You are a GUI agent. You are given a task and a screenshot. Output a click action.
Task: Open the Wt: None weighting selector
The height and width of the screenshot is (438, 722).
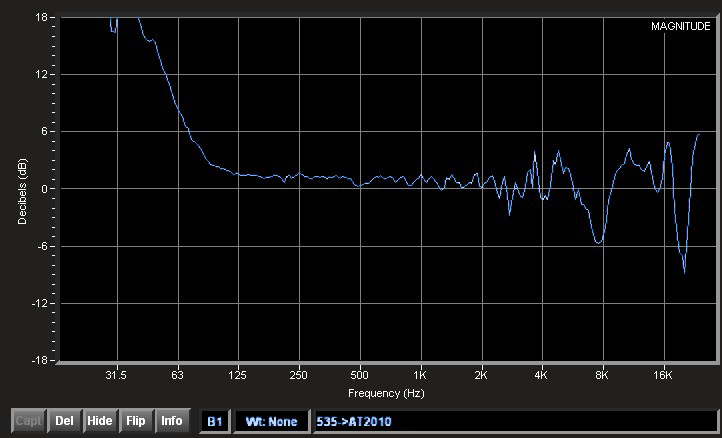click(x=271, y=421)
